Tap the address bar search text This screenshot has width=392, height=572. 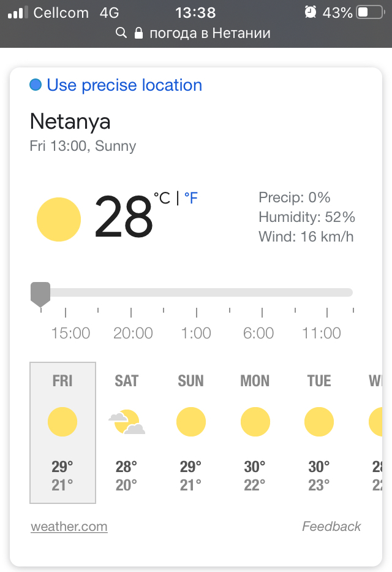210,33
